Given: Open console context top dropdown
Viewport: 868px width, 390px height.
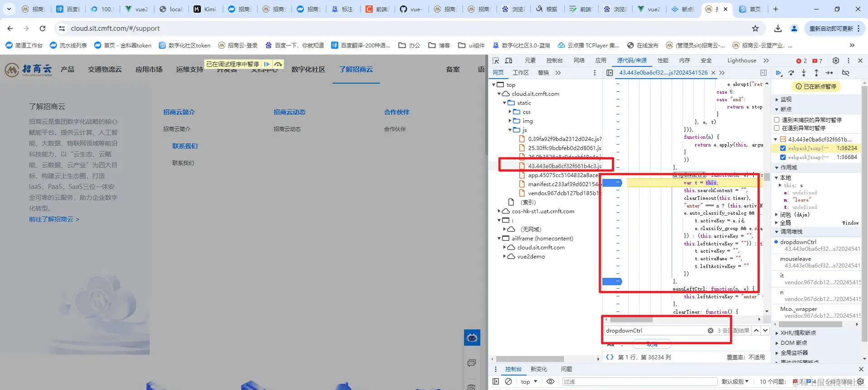Looking at the screenshot, I should tap(529, 382).
